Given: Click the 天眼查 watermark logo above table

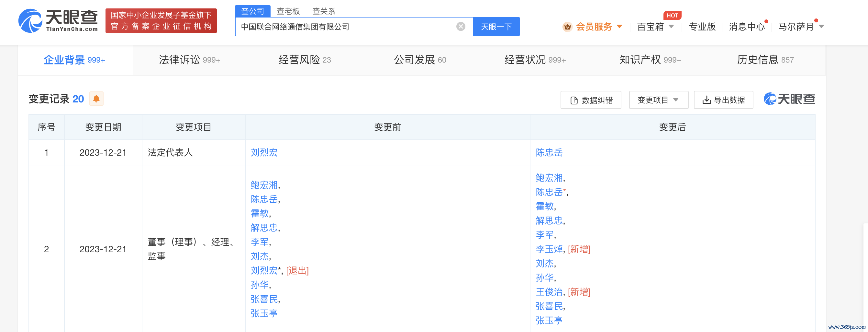Looking at the screenshot, I should click(x=789, y=99).
